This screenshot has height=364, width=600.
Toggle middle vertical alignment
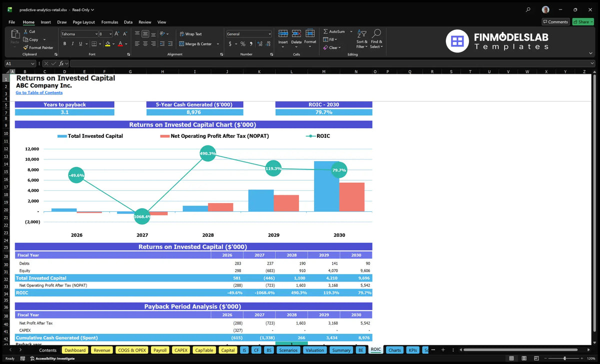click(145, 34)
